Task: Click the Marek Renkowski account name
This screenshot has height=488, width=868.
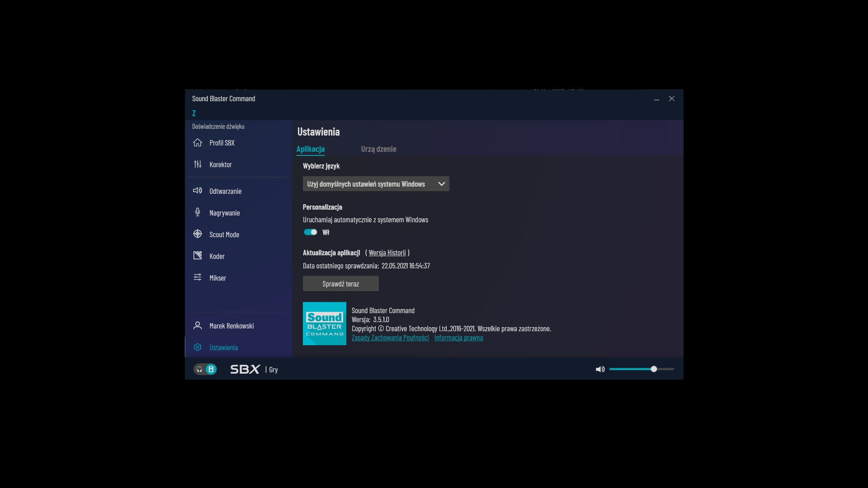Action: coord(231,326)
